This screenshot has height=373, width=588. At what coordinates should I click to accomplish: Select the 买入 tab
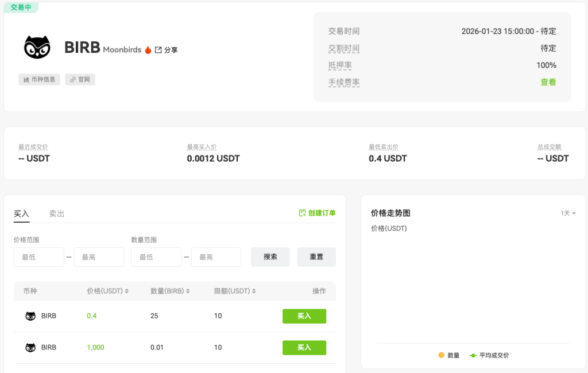[x=21, y=213]
